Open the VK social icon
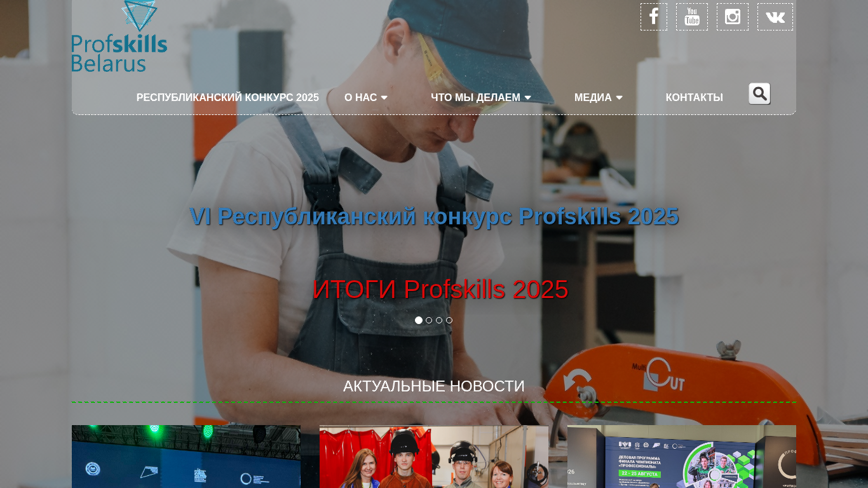The image size is (868, 488). (x=775, y=17)
